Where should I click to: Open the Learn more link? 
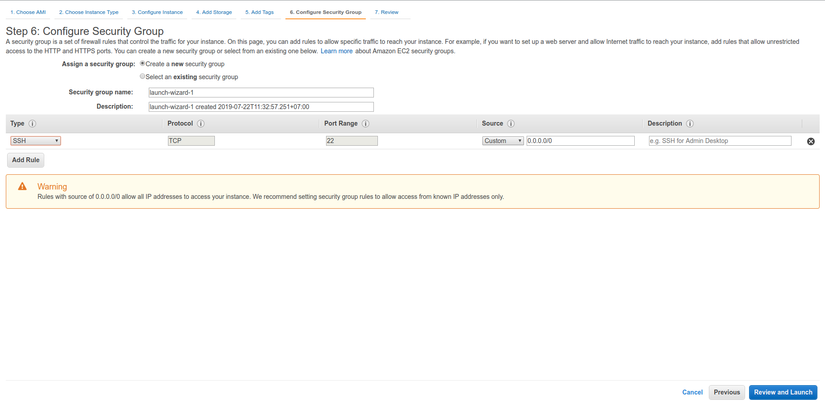(337, 52)
